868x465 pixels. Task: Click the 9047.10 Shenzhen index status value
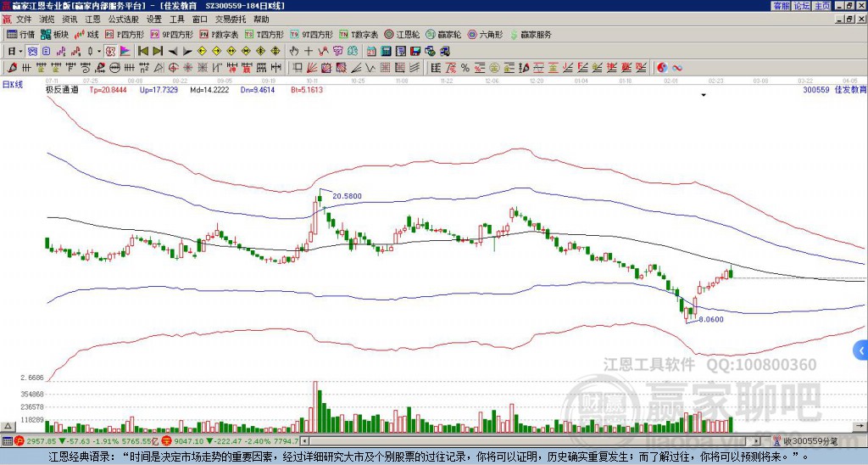[187, 441]
